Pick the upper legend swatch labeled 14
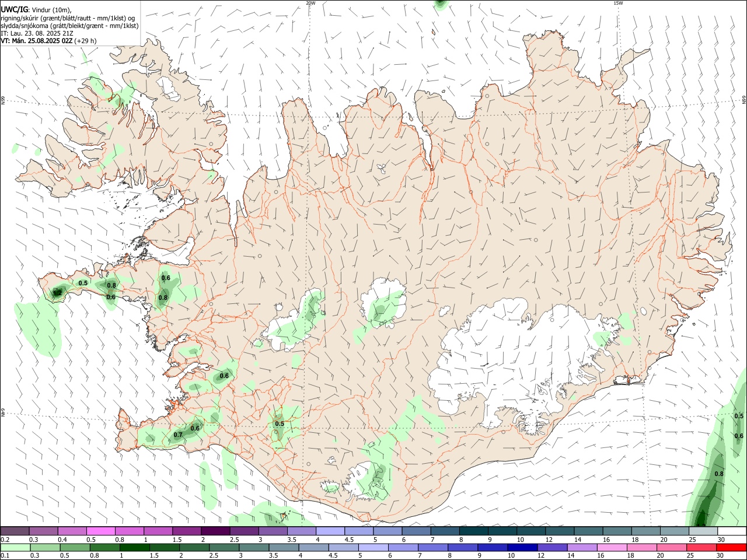 pos(589,531)
